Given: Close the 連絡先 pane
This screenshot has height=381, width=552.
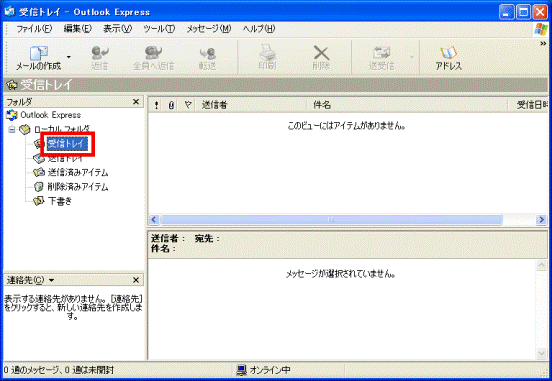Looking at the screenshot, I should [x=136, y=280].
